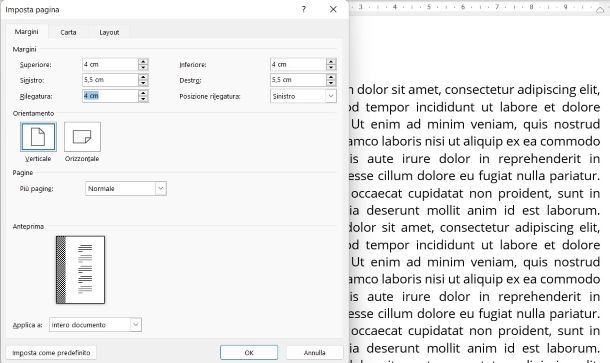
Task: Click the Destro margin input field
Action: [x=298, y=80]
